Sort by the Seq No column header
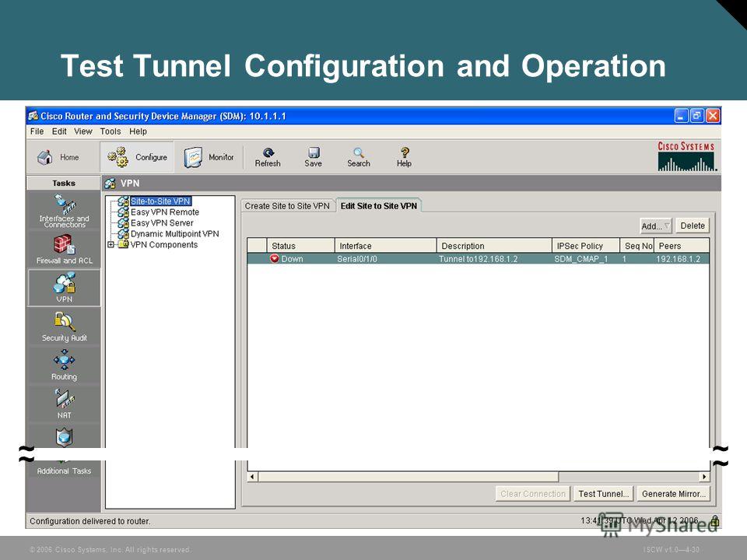The height and width of the screenshot is (560, 747). coord(637,246)
